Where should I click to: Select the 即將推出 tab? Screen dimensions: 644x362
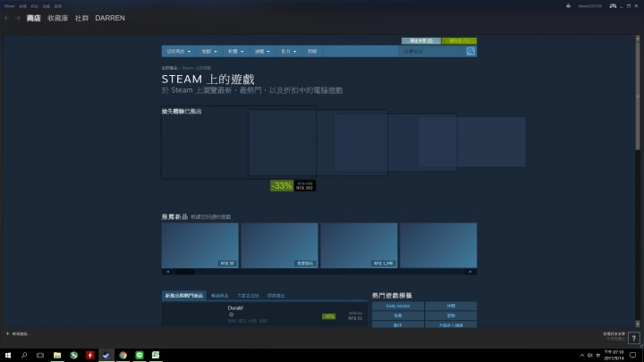[x=276, y=296]
